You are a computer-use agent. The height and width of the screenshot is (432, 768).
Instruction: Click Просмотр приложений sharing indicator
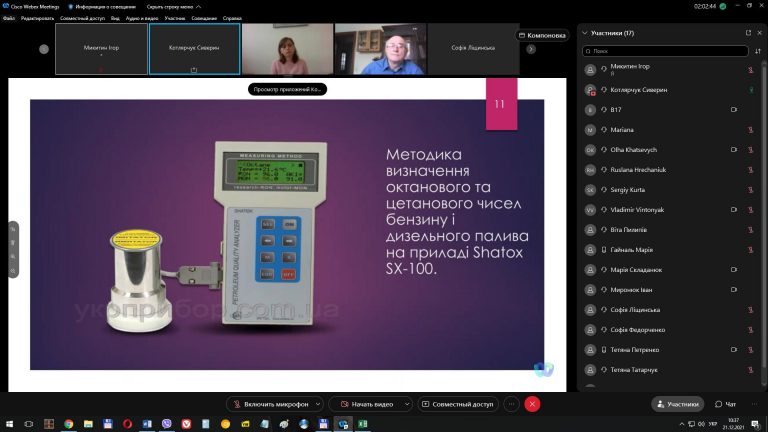(288, 89)
